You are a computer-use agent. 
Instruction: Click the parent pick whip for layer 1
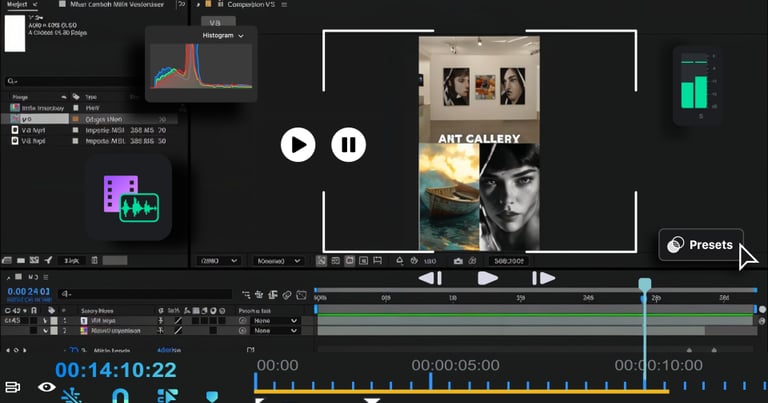(242, 321)
